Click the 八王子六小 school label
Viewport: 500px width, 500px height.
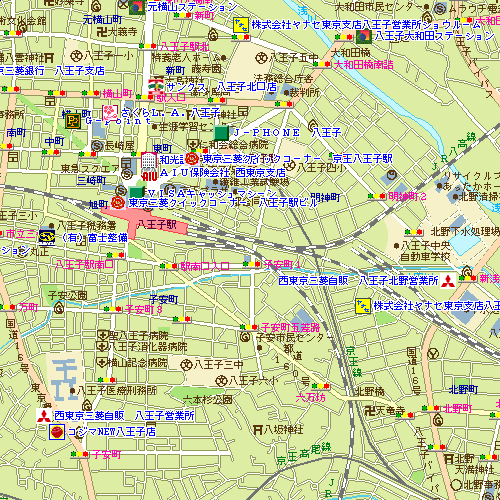253,380
